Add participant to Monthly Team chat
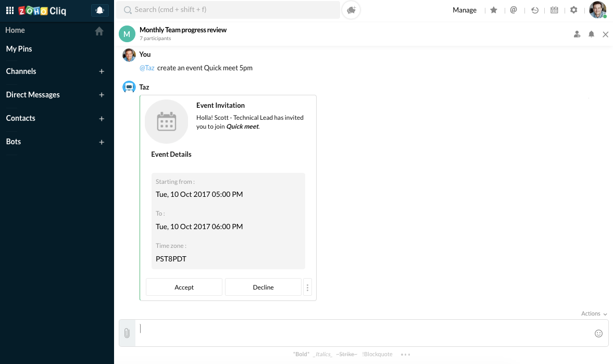This screenshot has height=364, width=613. tap(577, 34)
